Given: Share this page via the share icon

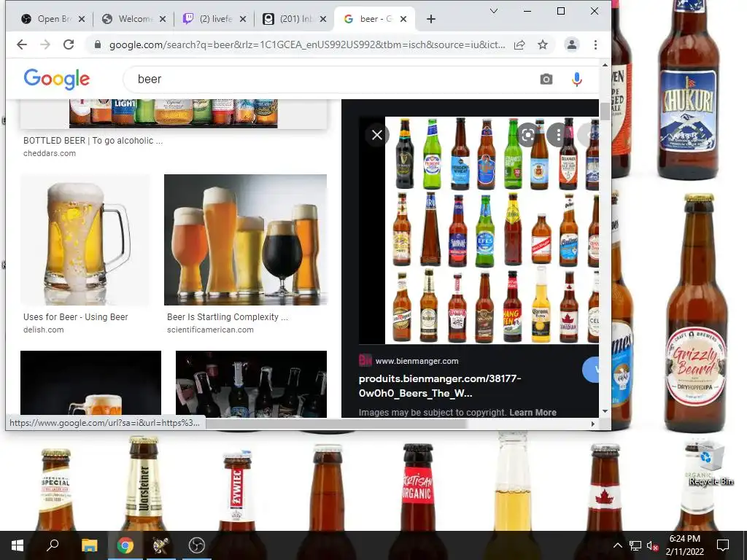Looking at the screenshot, I should [x=519, y=44].
